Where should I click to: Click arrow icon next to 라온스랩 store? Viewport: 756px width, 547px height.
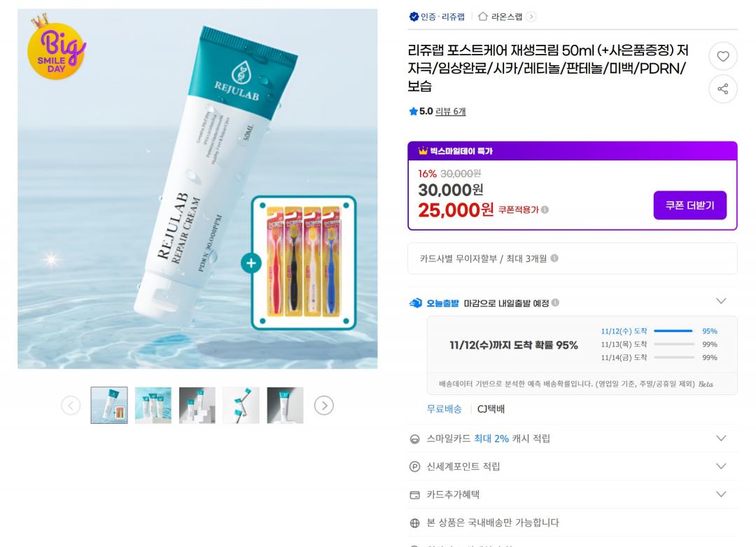[x=531, y=17]
